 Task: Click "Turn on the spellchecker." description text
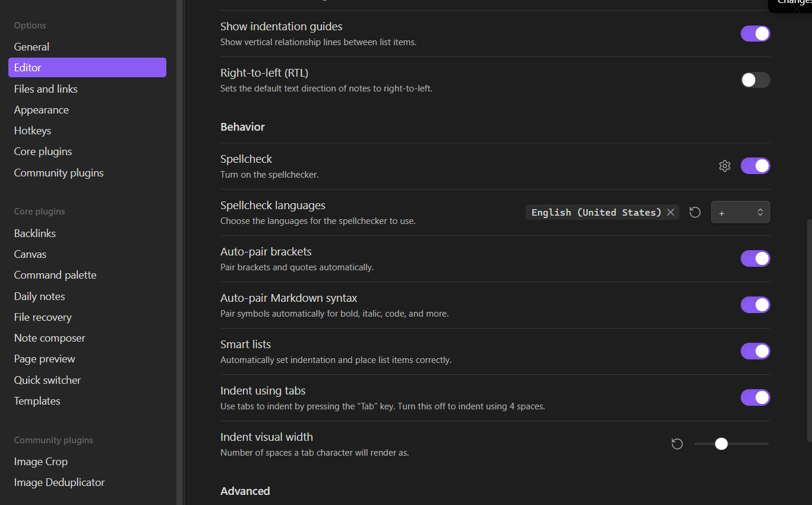click(x=270, y=175)
